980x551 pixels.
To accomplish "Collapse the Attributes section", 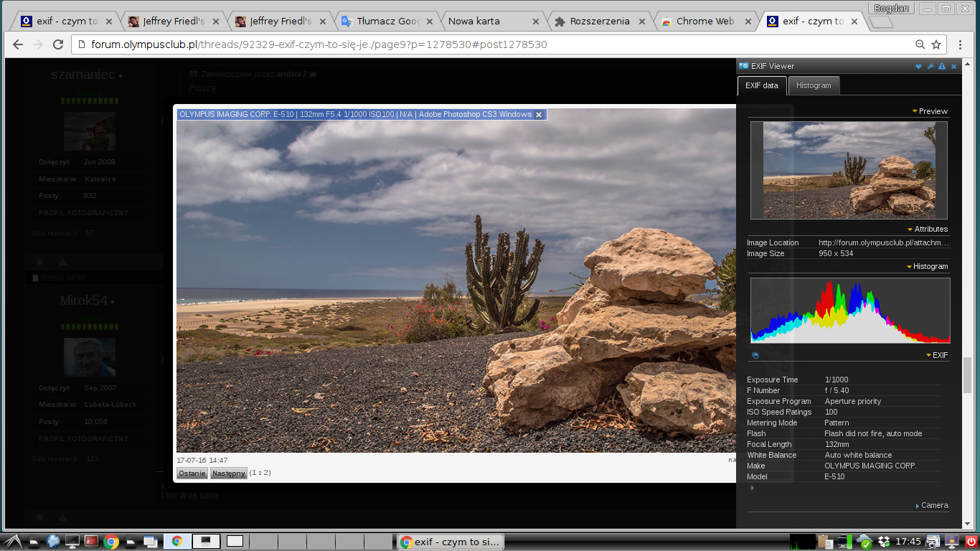I will coord(927,230).
